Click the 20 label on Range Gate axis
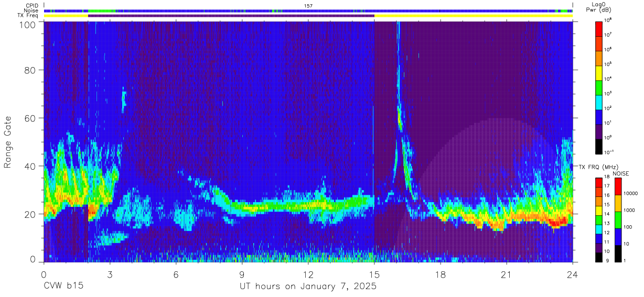The image size is (644, 297). [x=31, y=214]
